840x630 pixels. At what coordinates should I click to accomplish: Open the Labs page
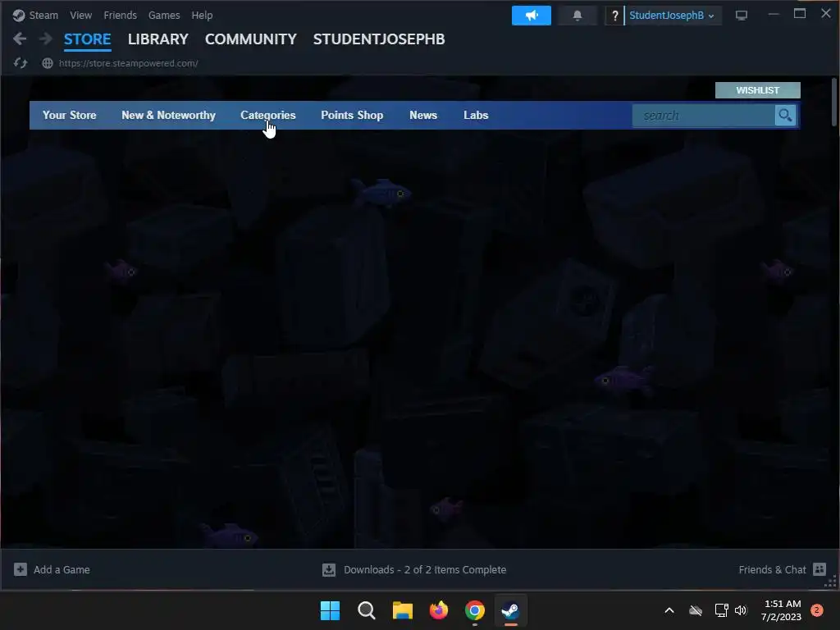click(476, 115)
